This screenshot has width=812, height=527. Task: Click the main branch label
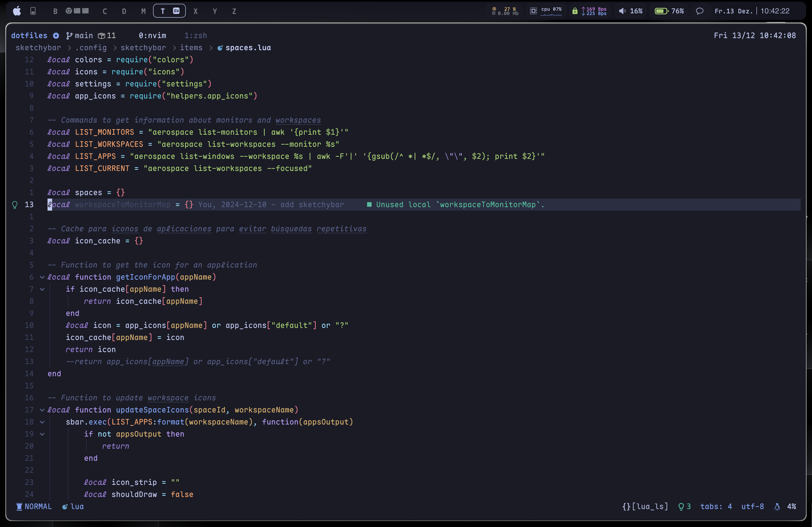pyautogui.click(x=84, y=35)
